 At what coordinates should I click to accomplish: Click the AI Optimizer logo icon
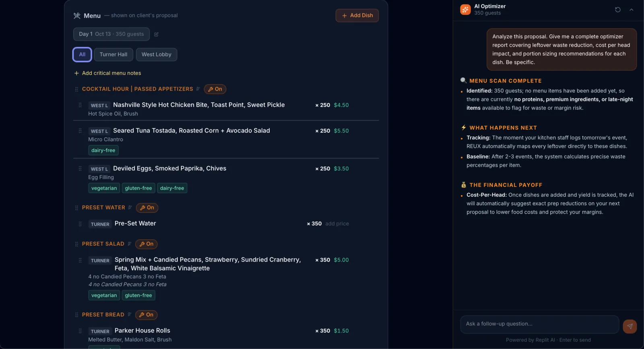(465, 10)
